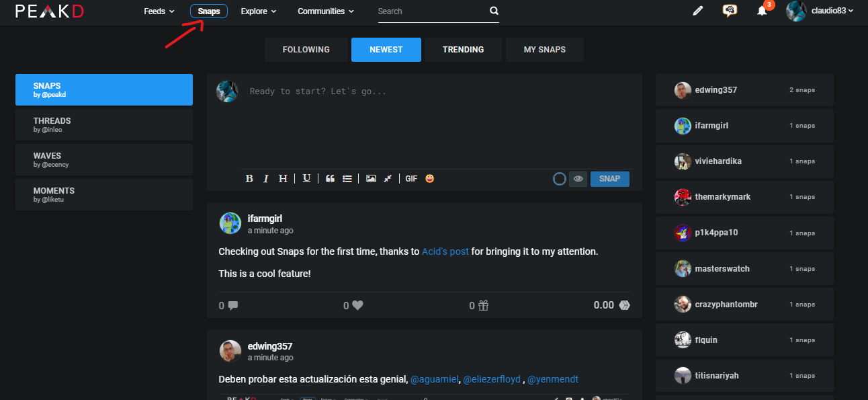The width and height of the screenshot is (868, 400).
Task: Switch to the My Snaps tab
Action: point(545,50)
